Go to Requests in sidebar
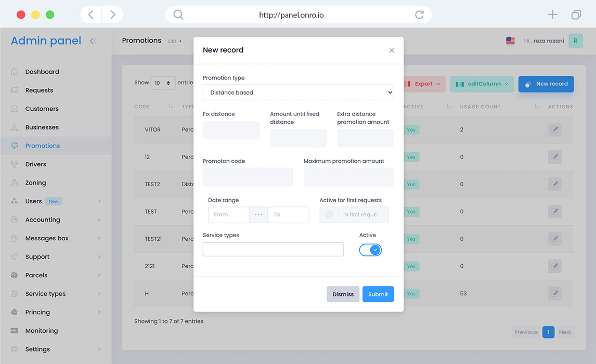 (39, 90)
